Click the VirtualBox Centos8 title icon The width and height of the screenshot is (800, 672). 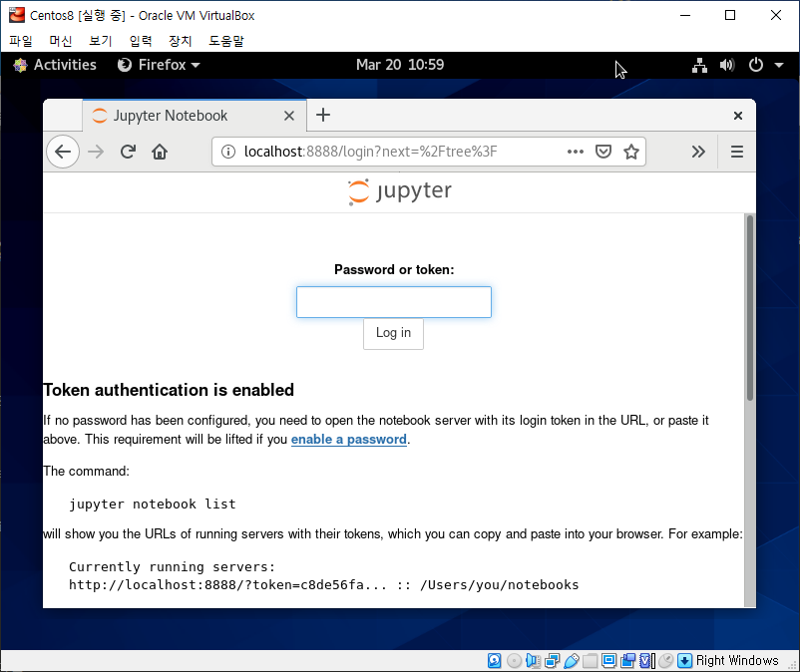pos(17,15)
